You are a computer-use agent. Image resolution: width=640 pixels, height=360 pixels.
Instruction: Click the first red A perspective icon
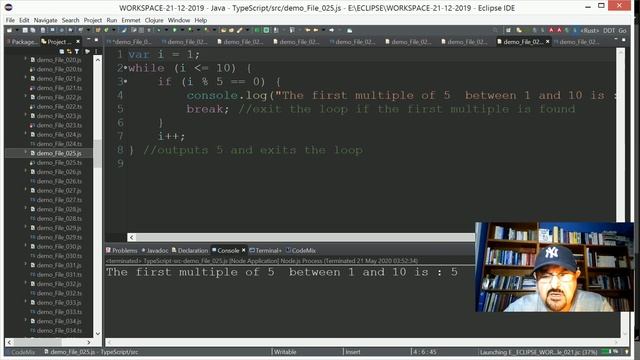click(x=551, y=30)
